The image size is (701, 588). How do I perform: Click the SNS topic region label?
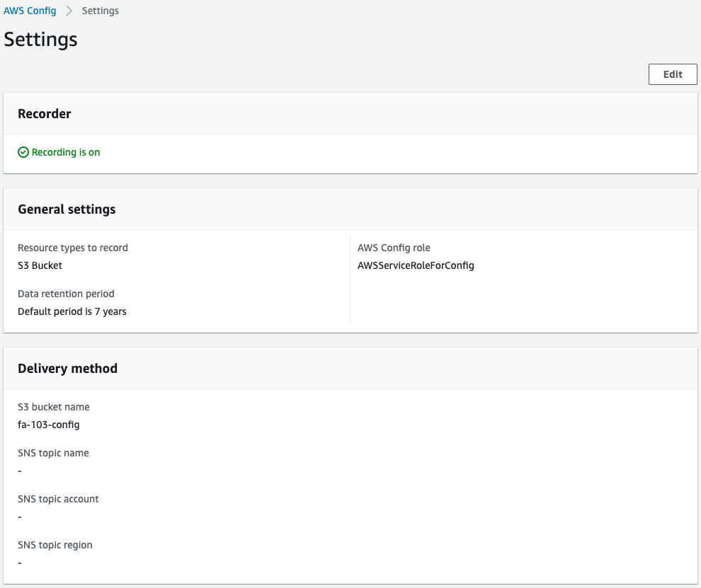[x=55, y=545]
